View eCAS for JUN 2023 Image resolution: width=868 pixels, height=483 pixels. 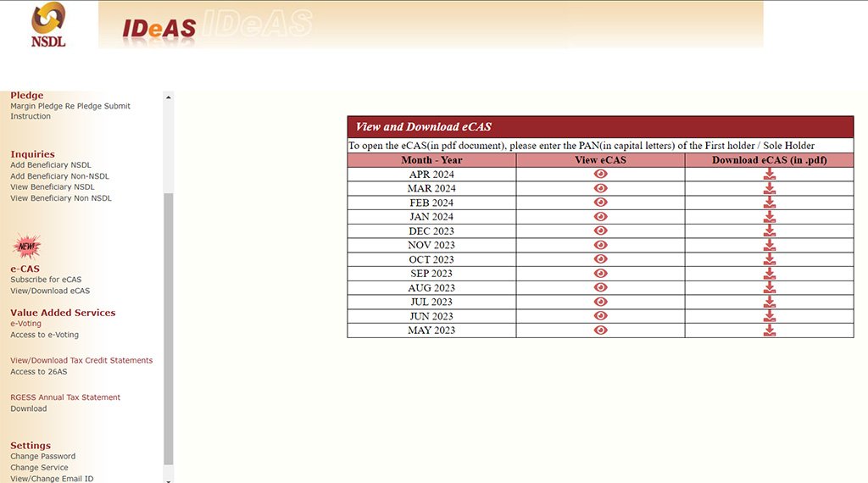pyautogui.click(x=601, y=316)
